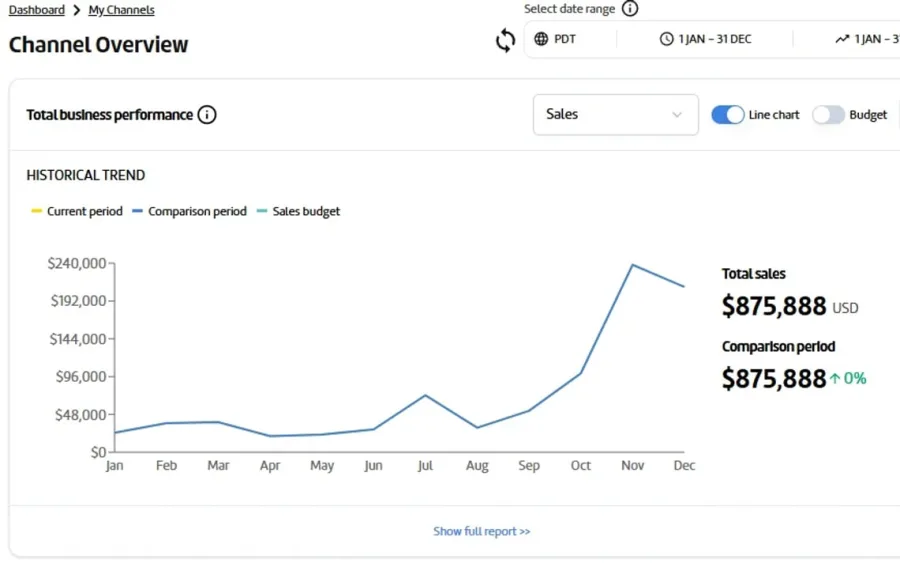Toggle Current period legend entry
The width and height of the screenshot is (900, 563).
tap(77, 211)
